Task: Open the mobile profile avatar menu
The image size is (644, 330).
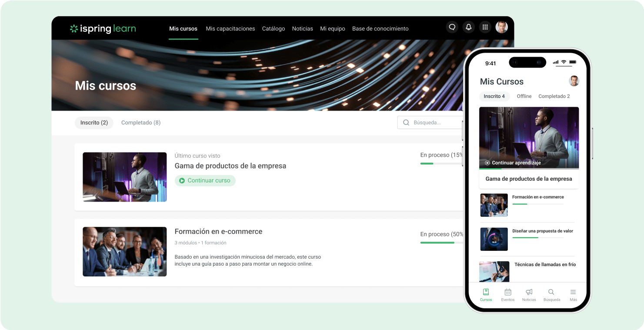Action: pyautogui.click(x=574, y=81)
